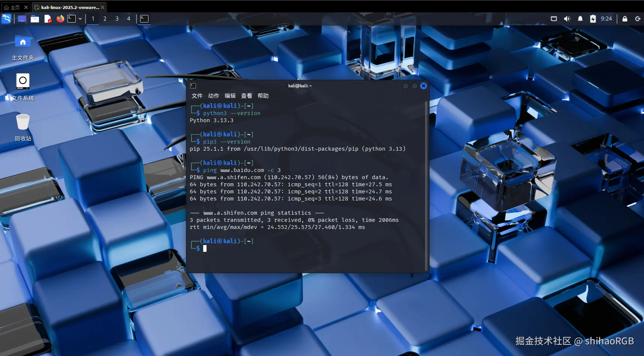This screenshot has height=356, width=644.
Task: Click the lock screen padlock icon
Action: (x=625, y=19)
